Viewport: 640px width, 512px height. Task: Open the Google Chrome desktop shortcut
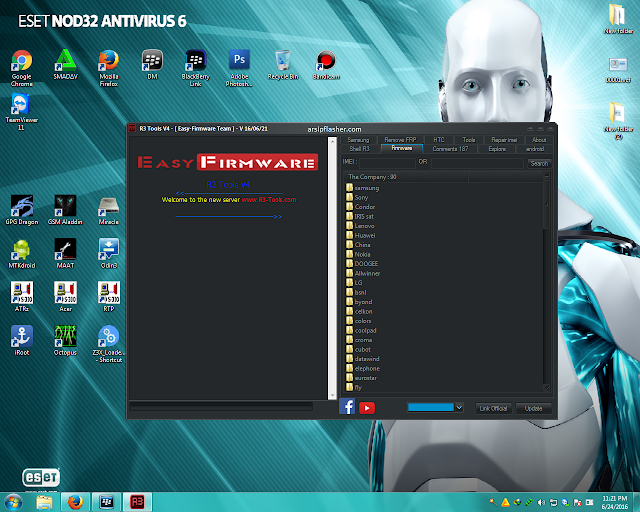click(22, 68)
